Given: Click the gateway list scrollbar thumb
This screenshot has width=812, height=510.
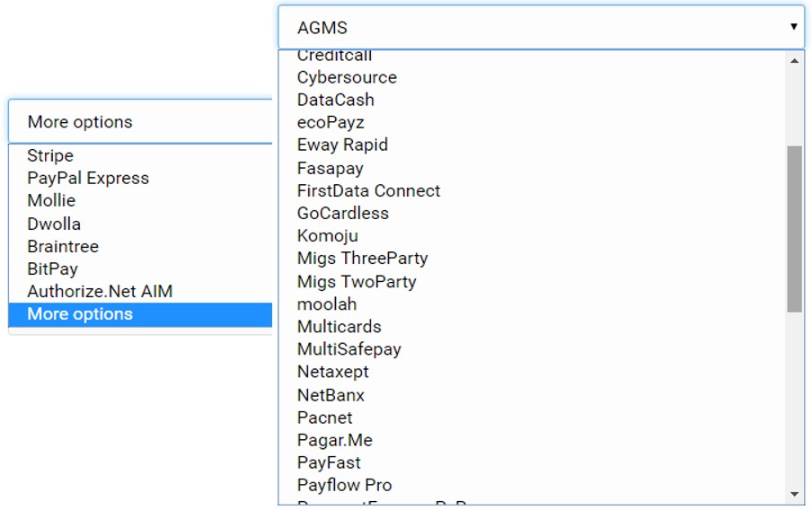Looking at the screenshot, I should (794, 229).
